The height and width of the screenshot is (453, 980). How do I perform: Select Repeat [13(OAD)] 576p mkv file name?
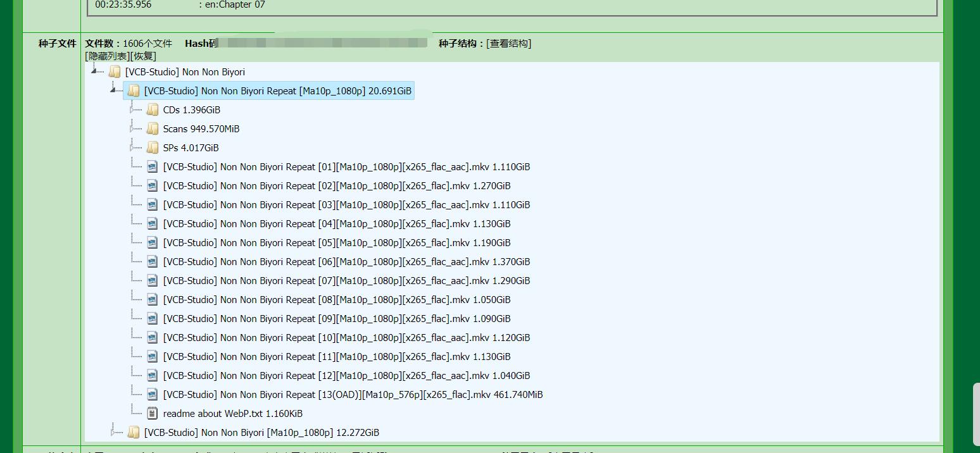point(353,395)
